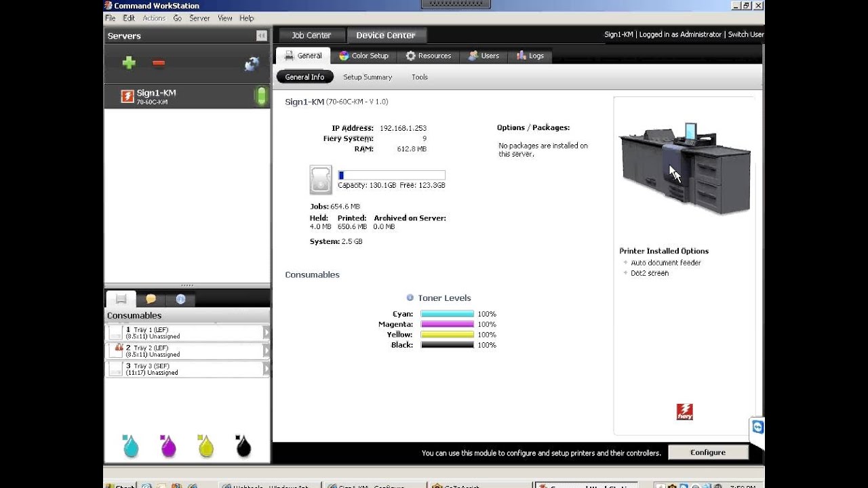The width and height of the screenshot is (868, 488).
Task: Open the Tools sub-tab
Action: [420, 77]
